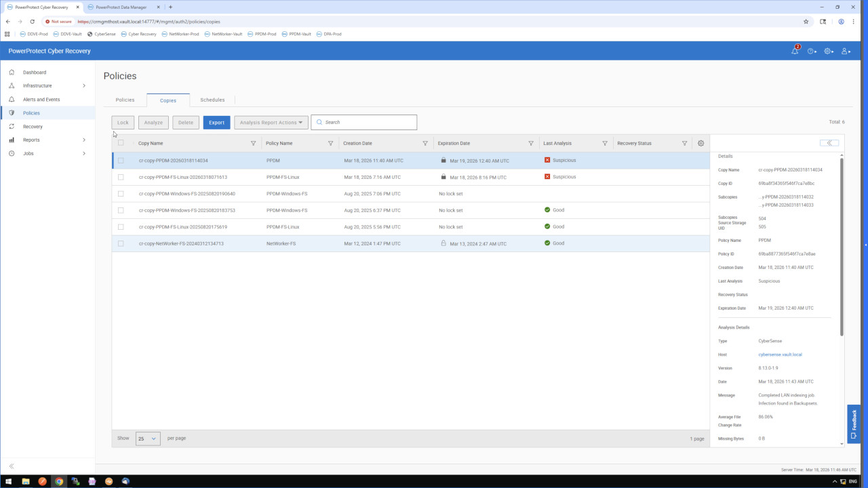868x488 pixels.
Task: Expand the Infrastructure submenu chevron
Action: (x=84, y=86)
